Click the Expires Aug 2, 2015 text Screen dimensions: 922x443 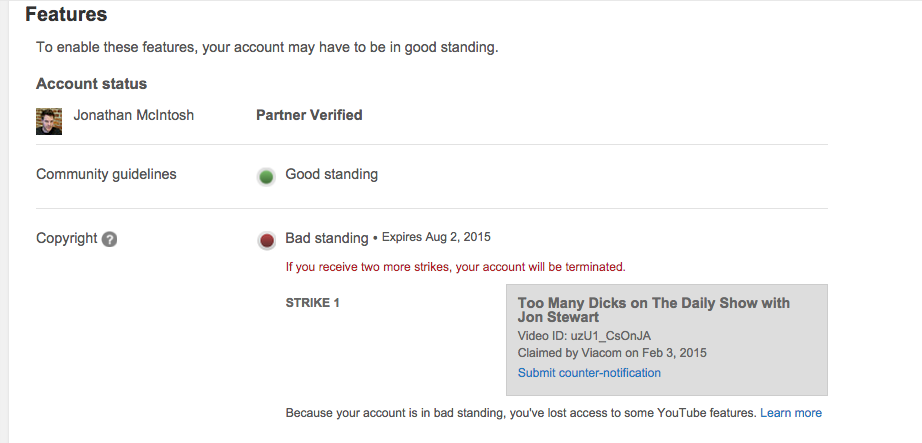click(x=436, y=238)
